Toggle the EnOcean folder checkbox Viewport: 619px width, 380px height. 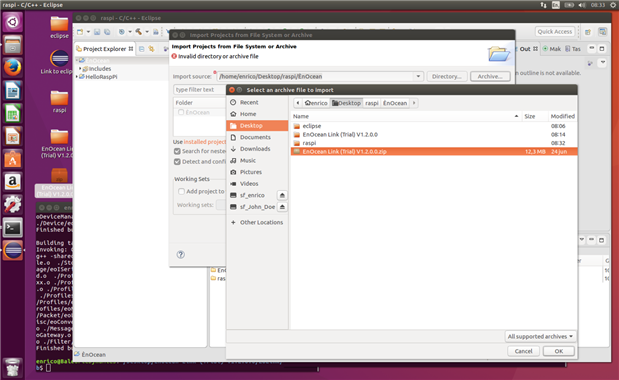click(181, 112)
